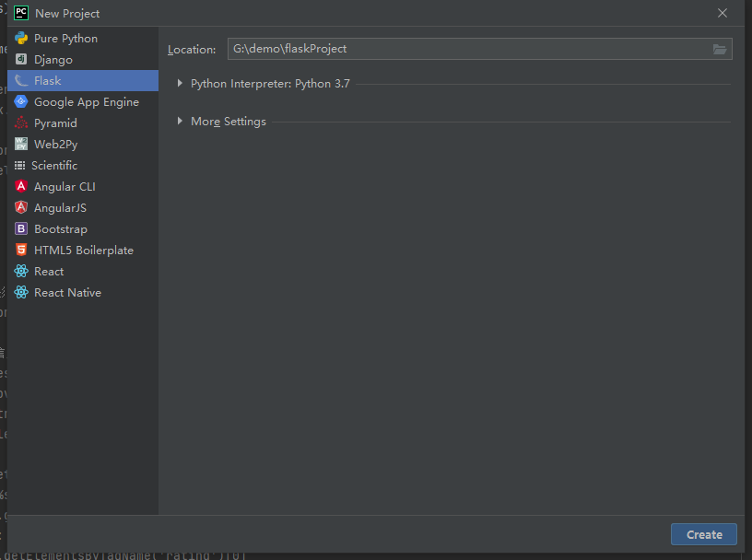Click the Create button

[703, 534]
